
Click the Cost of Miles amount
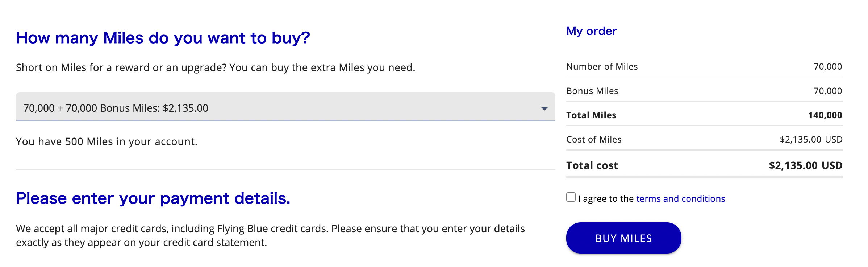811,140
